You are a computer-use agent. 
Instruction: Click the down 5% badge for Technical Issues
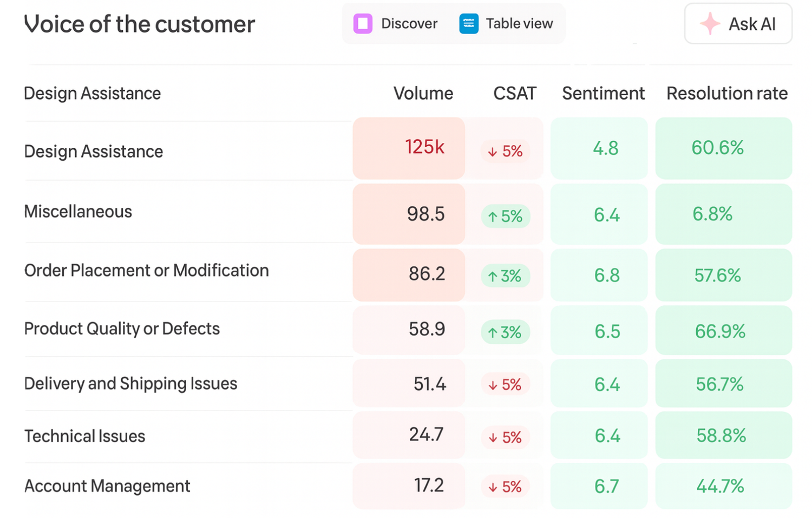click(505, 437)
